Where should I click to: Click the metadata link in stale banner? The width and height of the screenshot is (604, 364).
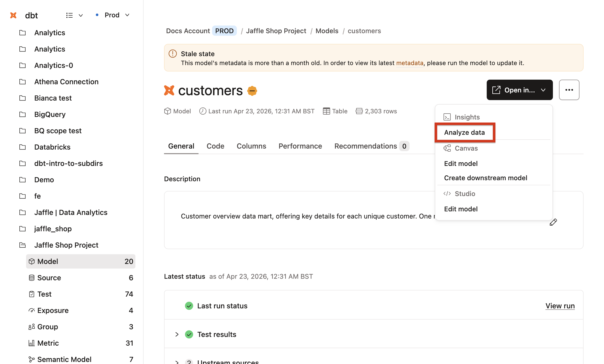click(x=410, y=63)
